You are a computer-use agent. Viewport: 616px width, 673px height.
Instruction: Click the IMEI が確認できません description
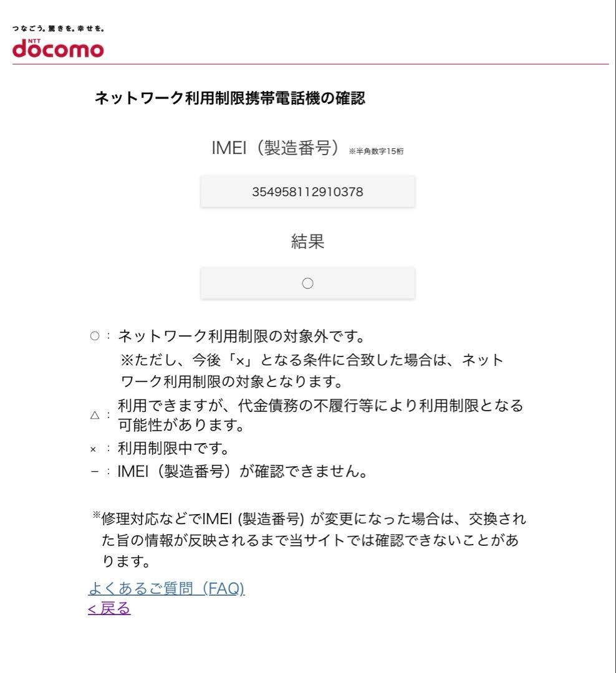[x=243, y=471]
